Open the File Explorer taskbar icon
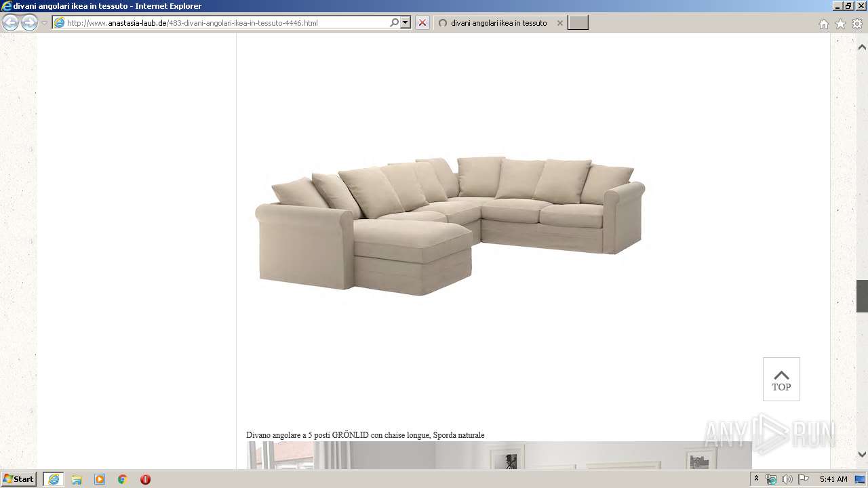Viewport: 868px width, 488px height. pos(77,479)
